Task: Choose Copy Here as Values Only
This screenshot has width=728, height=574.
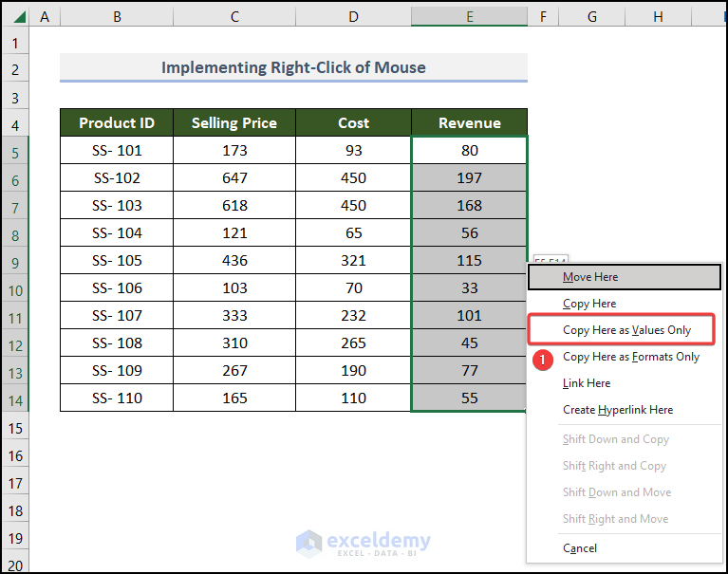Action: click(x=626, y=330)
